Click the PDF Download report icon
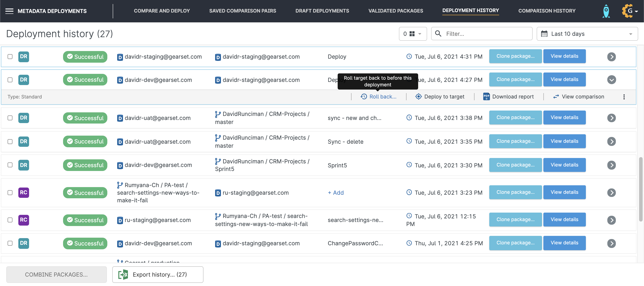 click(x=486, y=97)
